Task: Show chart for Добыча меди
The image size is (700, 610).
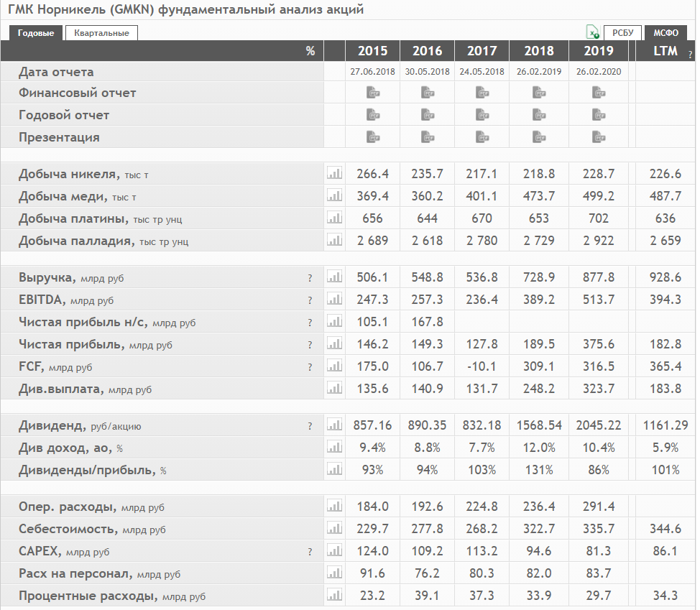Action: coord(334,195)
